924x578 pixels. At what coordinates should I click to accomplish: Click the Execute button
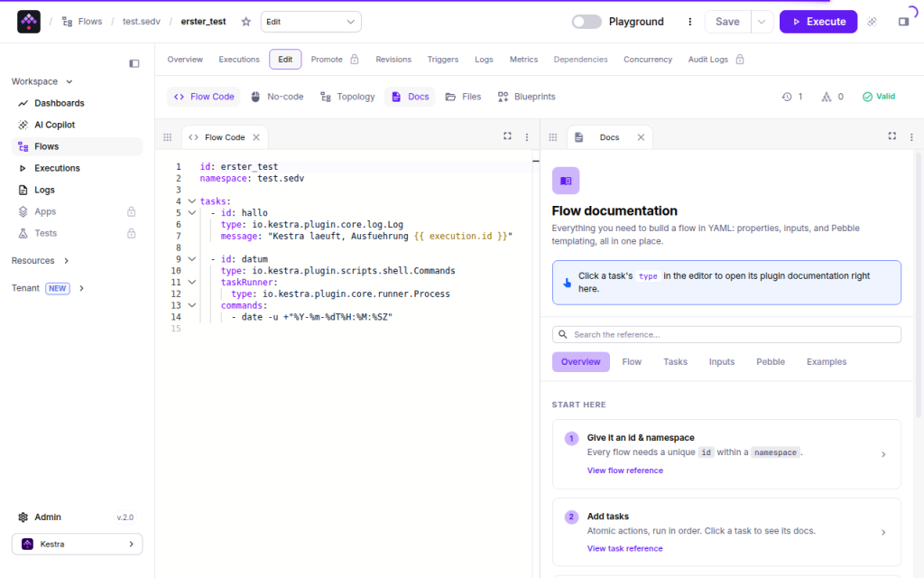click(x=818, y=22)
